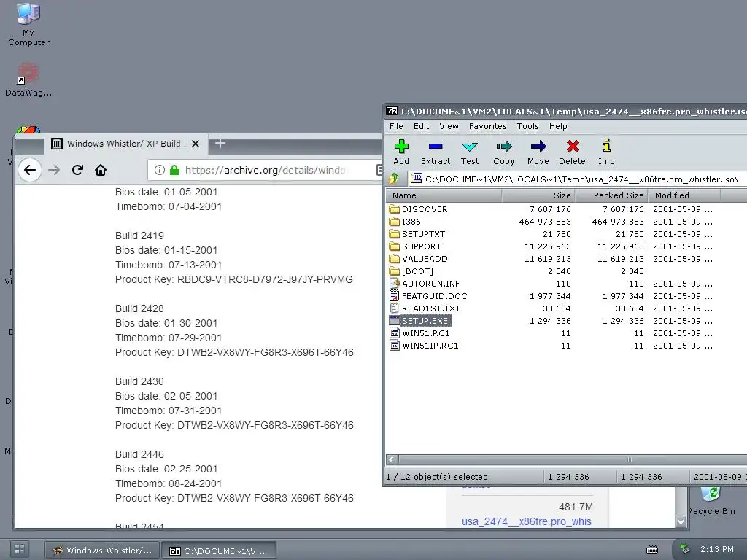Open a new browser tab
This screenshot has width=747, height=560.
[x=220, y=143]
